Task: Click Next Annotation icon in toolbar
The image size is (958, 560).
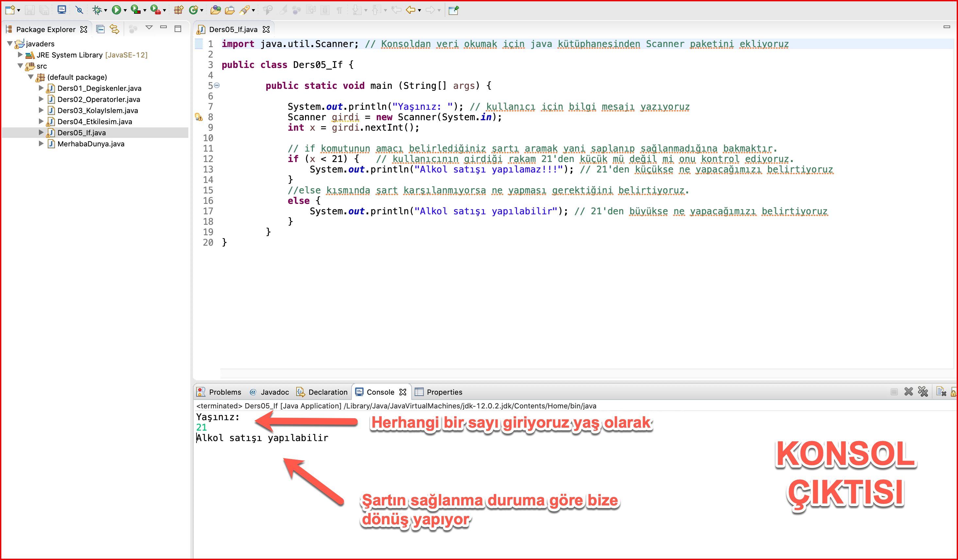Action: 357,10
